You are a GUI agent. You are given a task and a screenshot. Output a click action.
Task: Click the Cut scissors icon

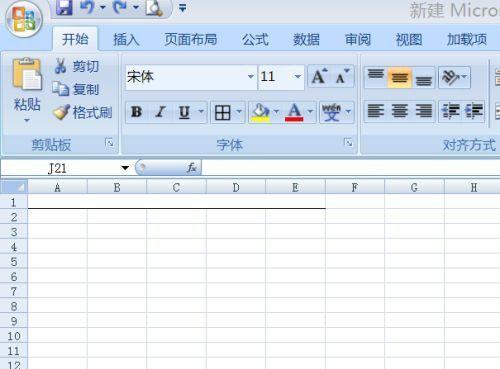[x=60, y=66]
